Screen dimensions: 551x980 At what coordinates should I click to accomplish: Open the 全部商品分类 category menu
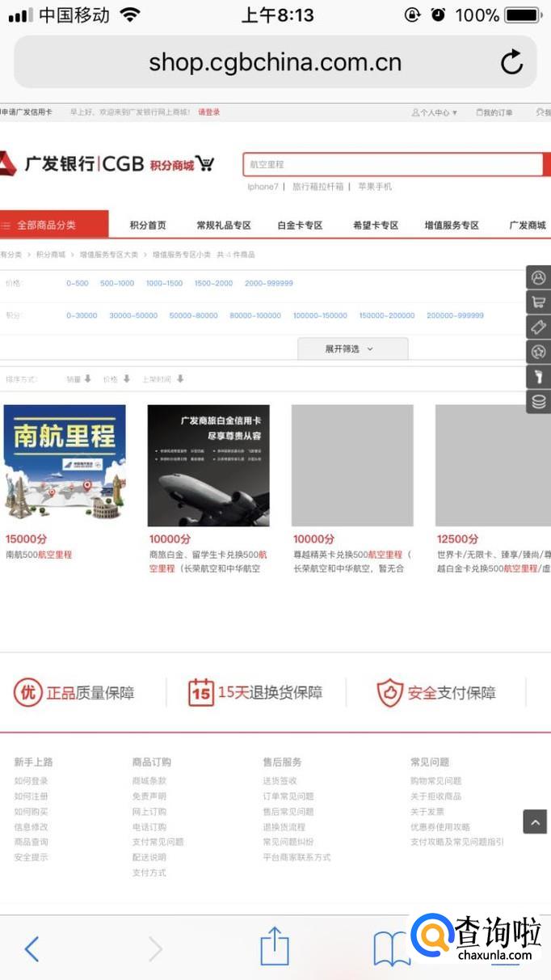(x=53, y=225)
